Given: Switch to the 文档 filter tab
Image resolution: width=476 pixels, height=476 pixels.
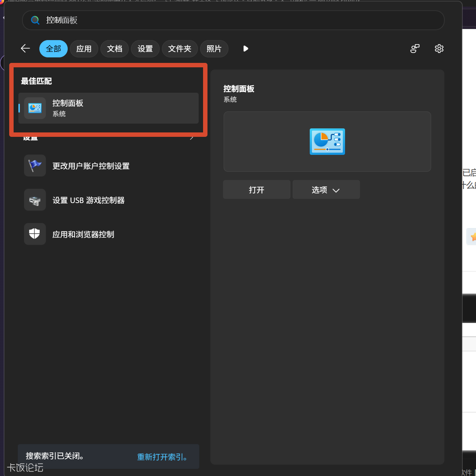Looking at the screenshot, I should tap(114, 49).
